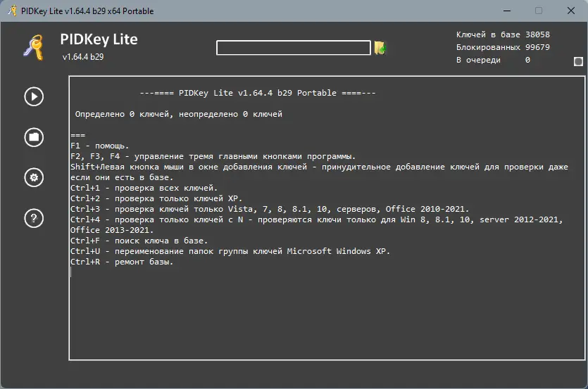
Task: Click line "Определено 0 ключей, неопределено 0 ключей"
Action: [x=178, y=114]
